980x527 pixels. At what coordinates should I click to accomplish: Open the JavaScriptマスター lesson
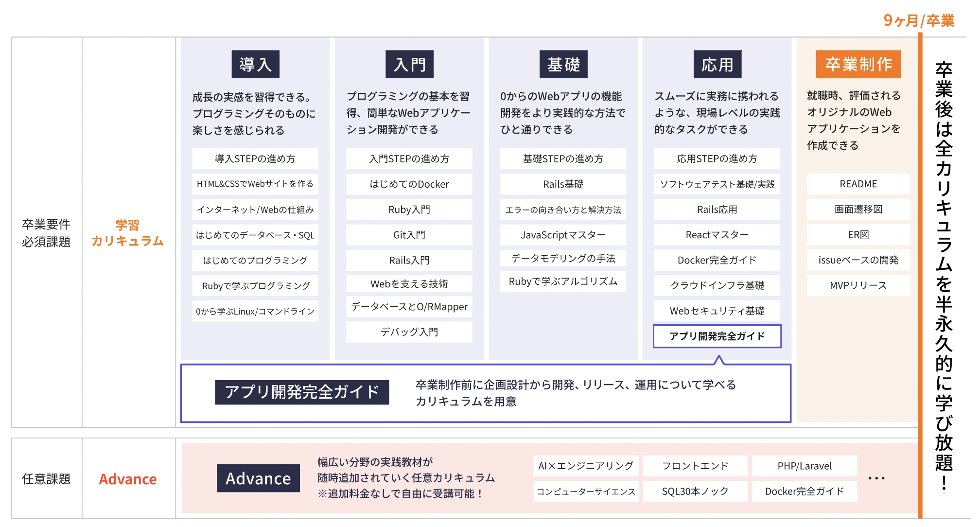click(x=563, y=235)
